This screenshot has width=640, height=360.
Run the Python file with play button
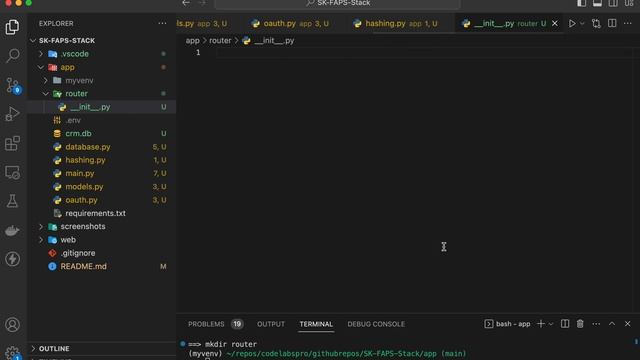pyautogui.click(x=572, y=24)
